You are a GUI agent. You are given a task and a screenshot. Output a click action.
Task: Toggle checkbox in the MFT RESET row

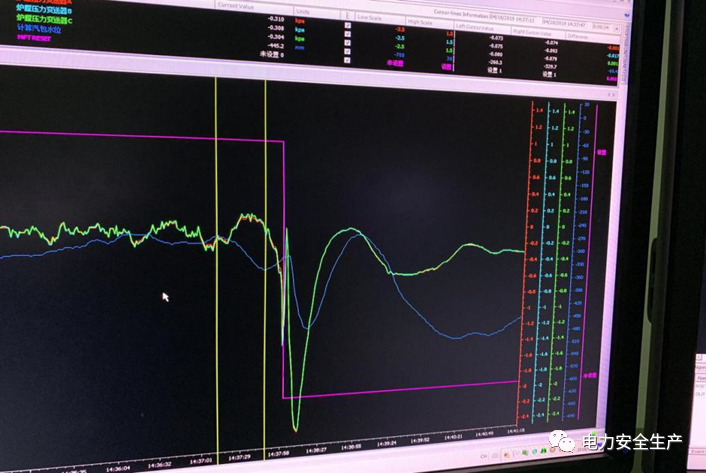point(346,58)
